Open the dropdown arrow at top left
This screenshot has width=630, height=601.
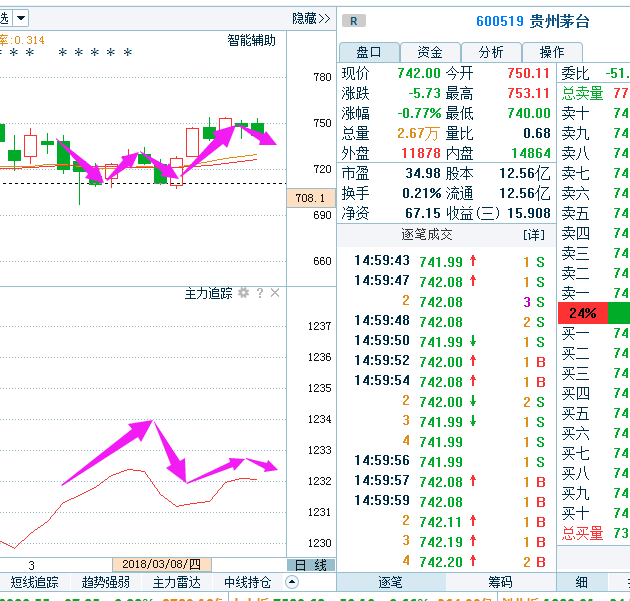coord(21,18)
